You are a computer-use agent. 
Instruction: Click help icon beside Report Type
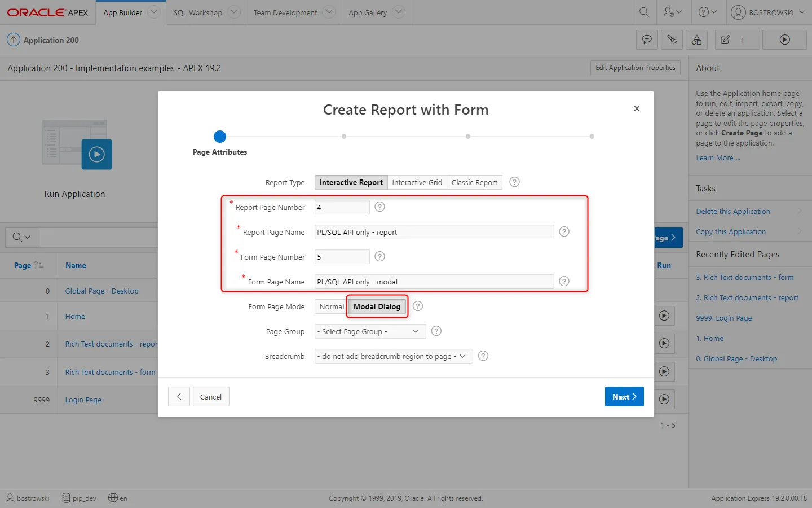pos(514,182)
